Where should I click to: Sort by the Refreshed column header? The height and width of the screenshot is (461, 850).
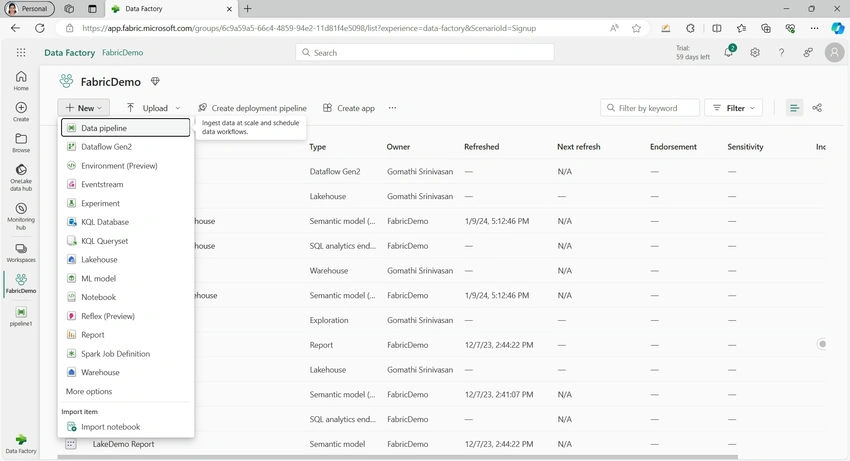[x=481, y=147]
